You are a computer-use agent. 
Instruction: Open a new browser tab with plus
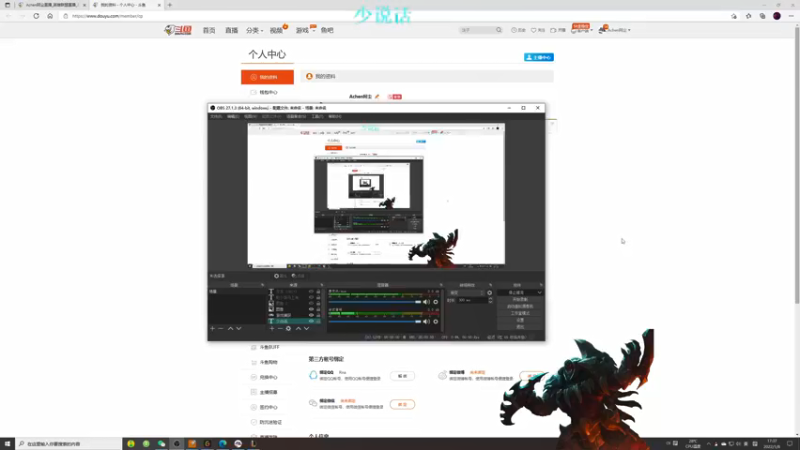pos(170,5)
